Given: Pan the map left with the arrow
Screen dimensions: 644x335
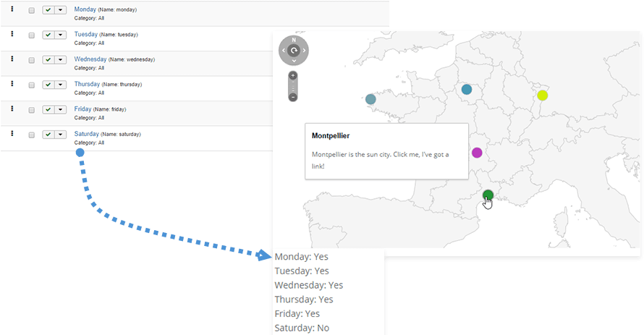Looking at the screenshot, I should pyautogui.click(x=282, y=51).
